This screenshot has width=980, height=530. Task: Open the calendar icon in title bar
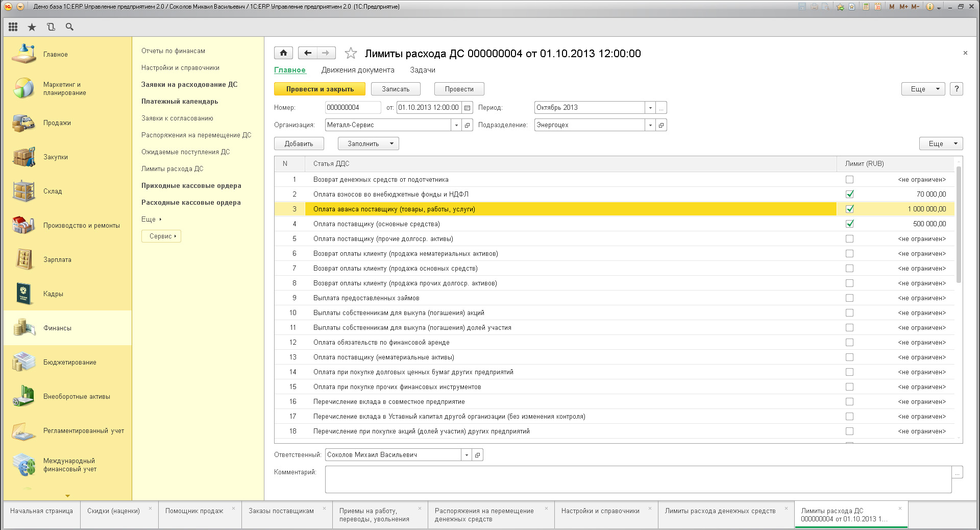pyautogui.click(x=877, y=7)
